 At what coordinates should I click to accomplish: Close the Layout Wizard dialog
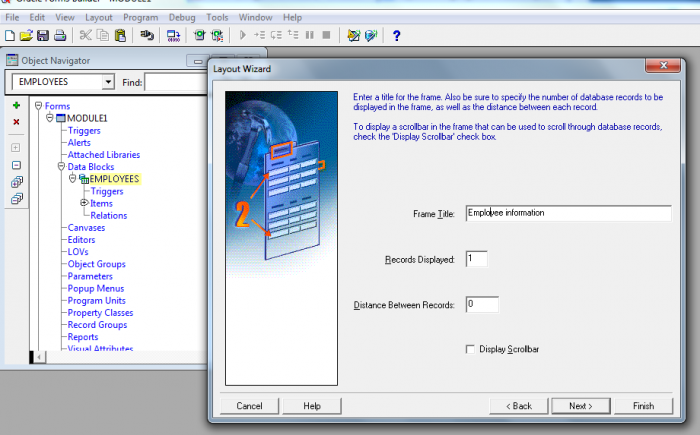(x=663, y=66)
